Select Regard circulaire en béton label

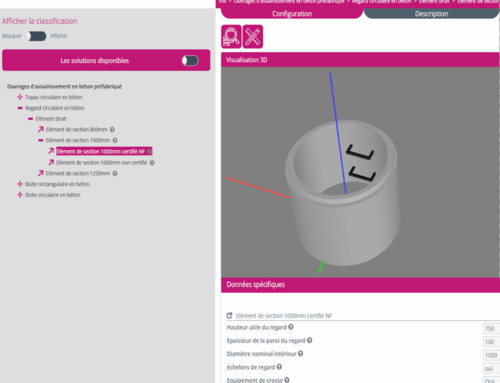tap(55, 108)
